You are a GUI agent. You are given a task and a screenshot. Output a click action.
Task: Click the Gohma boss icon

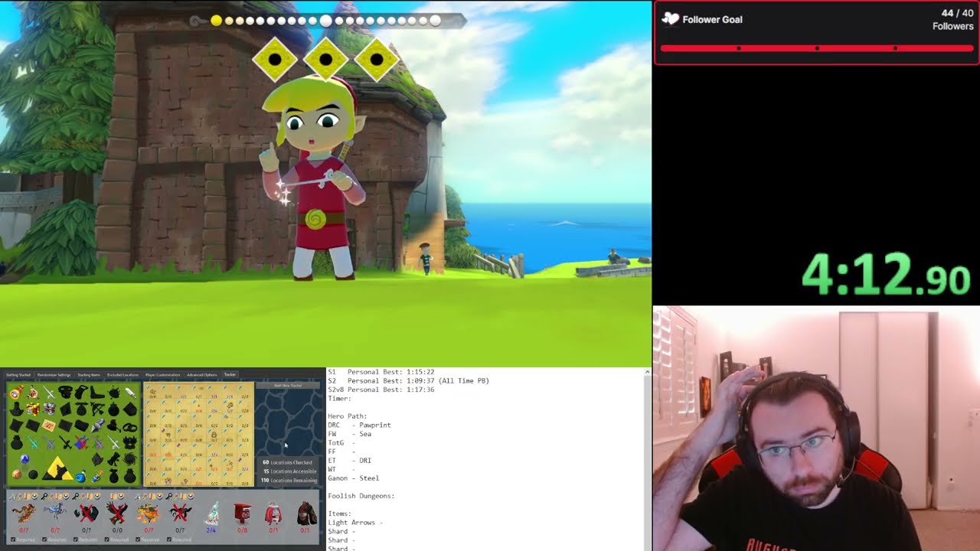[x=24, y=513]
